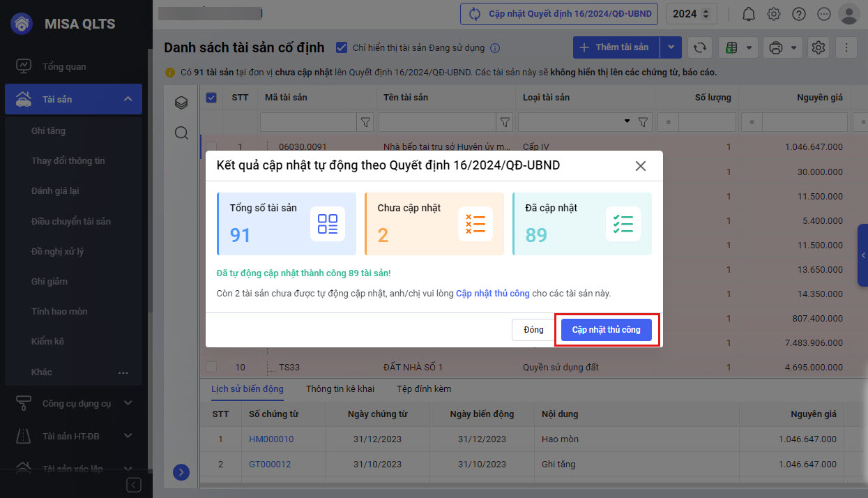868x498 pixels.
Task: Click the Cập nhật thủ công button
Action: pyautogui.click(x=606, y=330)
